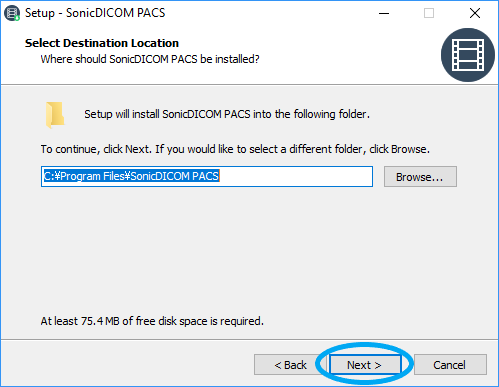Click the 75.4 MB disk space notice
The height and width of the screenshot is (387, 499).
152,321
